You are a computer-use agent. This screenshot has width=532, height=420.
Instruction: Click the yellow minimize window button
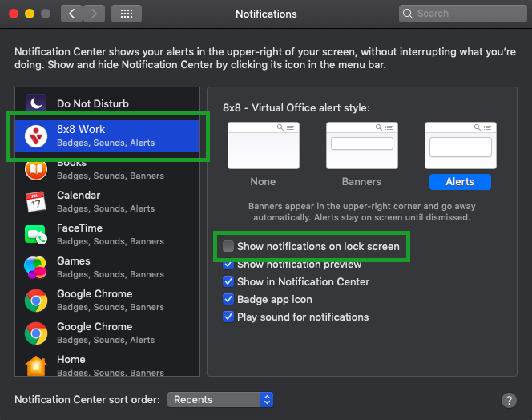click(30, 14)
